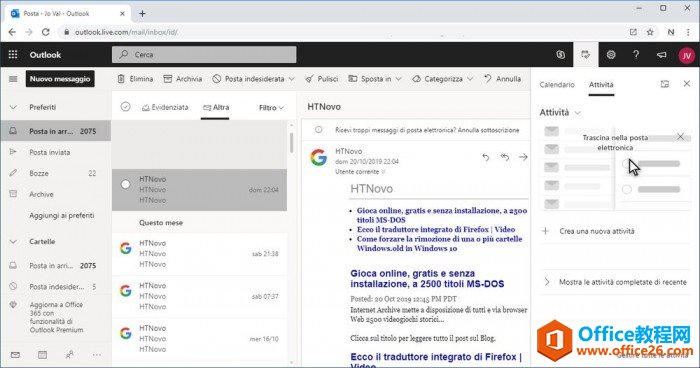Click Aggiungi ai preferiti
Screen dimensions: 700x368
coord(62,215)
